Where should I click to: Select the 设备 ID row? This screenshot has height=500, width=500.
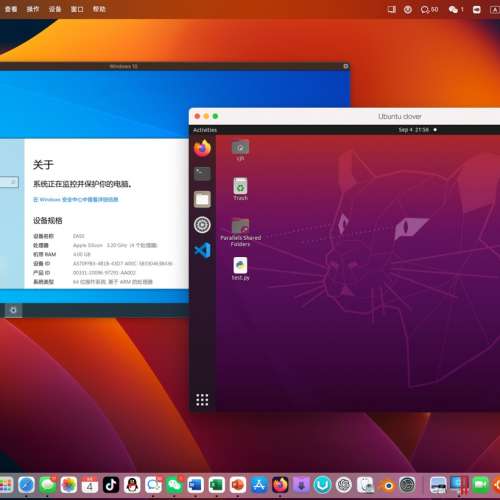pyautogui.click(x=103, y=263)
